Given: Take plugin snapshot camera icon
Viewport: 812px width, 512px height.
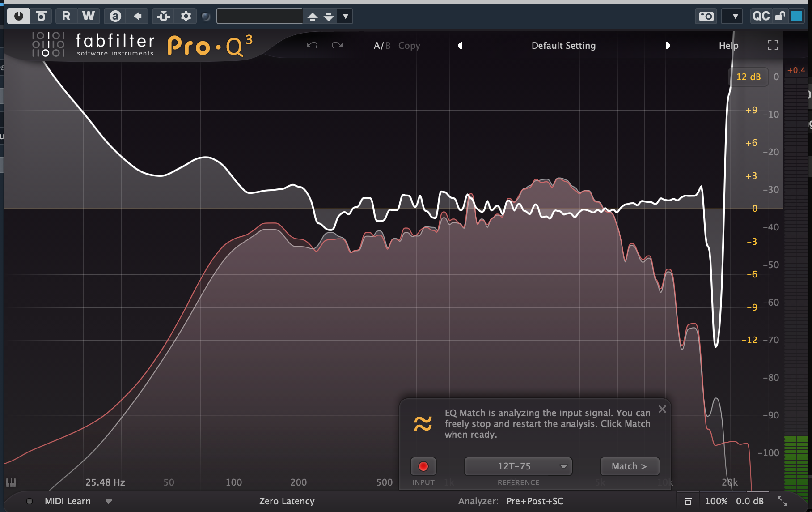Looking at the screenshot, I should 706,17.
